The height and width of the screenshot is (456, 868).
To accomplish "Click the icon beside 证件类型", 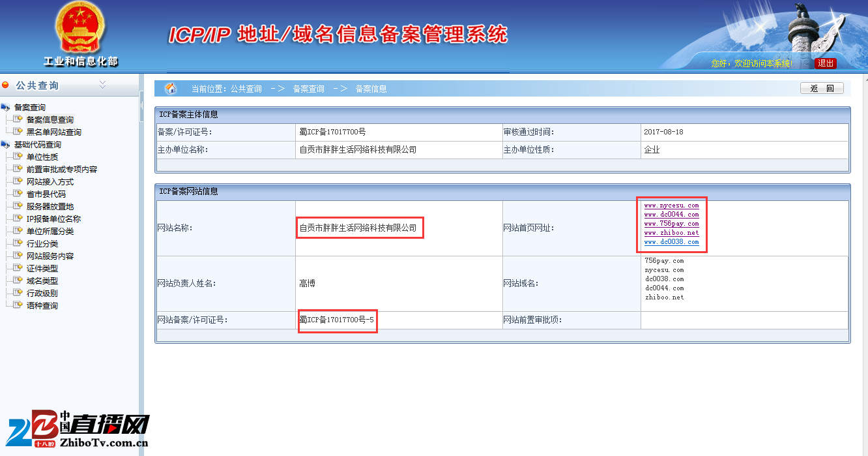I will coord(18,268).
